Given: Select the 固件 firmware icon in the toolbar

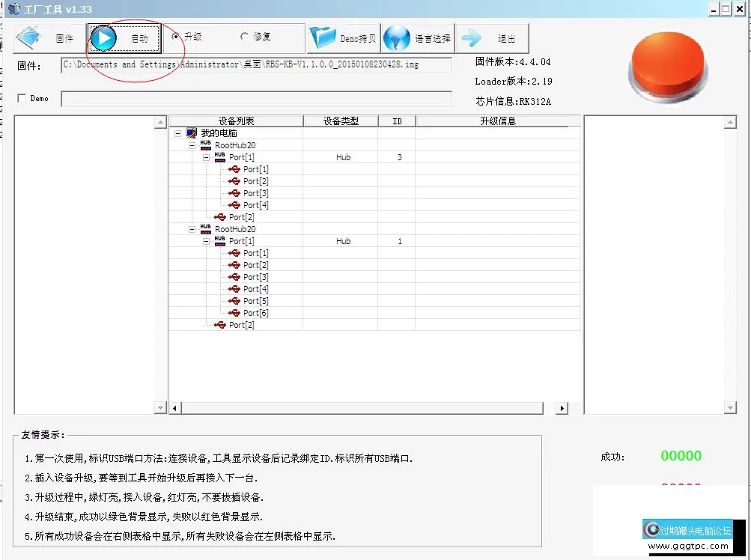Looking at the screenshot, I should click(x=27, y=36).
